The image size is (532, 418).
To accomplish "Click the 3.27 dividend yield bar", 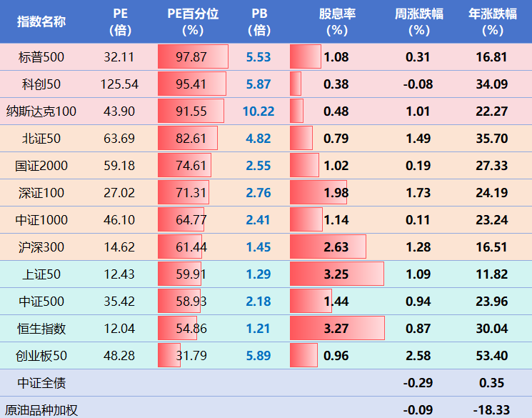I will click(x=338, y=329).
